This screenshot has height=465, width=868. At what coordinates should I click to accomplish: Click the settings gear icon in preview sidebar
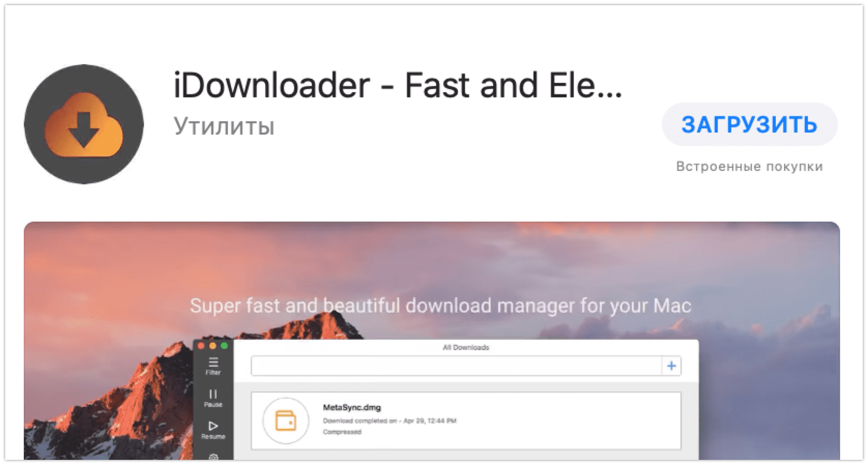point(213,457)
